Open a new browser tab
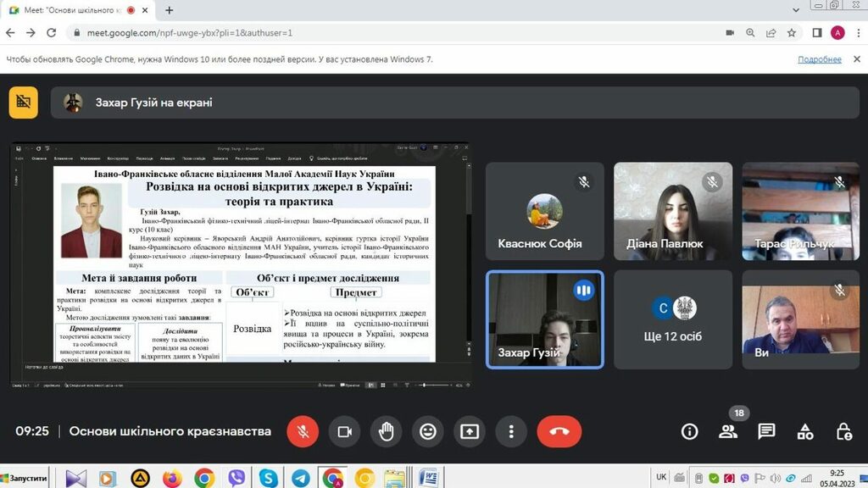The image size is (868, 488). tap(170, 10)
